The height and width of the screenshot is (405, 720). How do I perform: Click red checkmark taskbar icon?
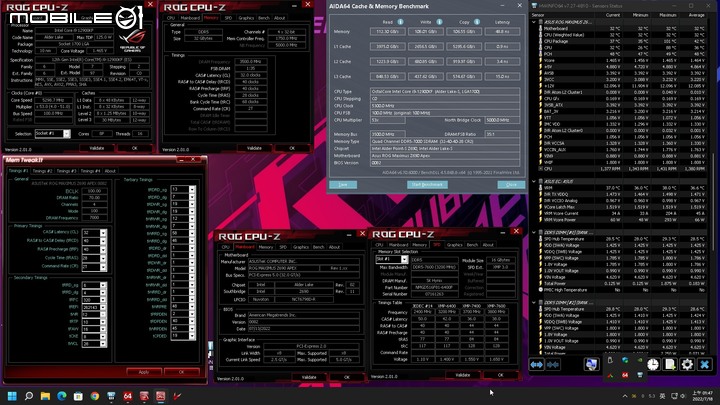click(x=177, y=396)
